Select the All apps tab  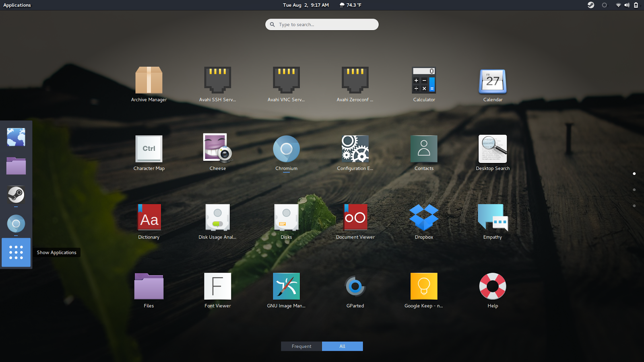pos(342,346)
